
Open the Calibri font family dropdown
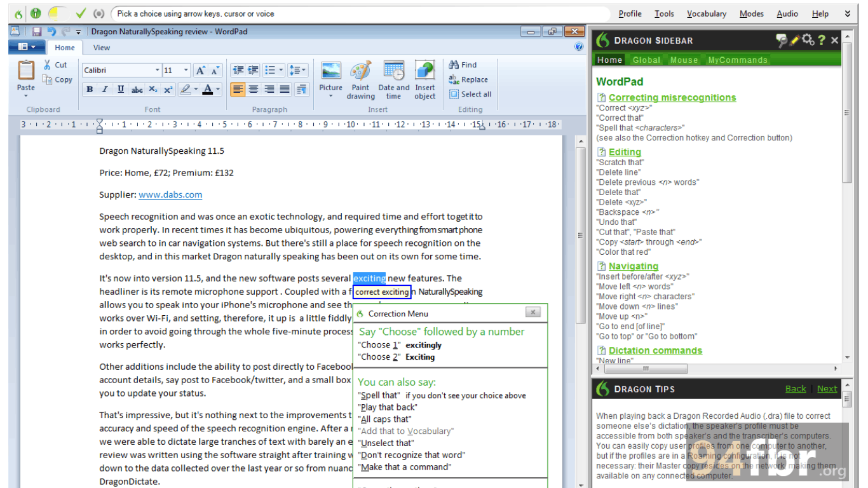pyautogui.click(x=158, y=71)
